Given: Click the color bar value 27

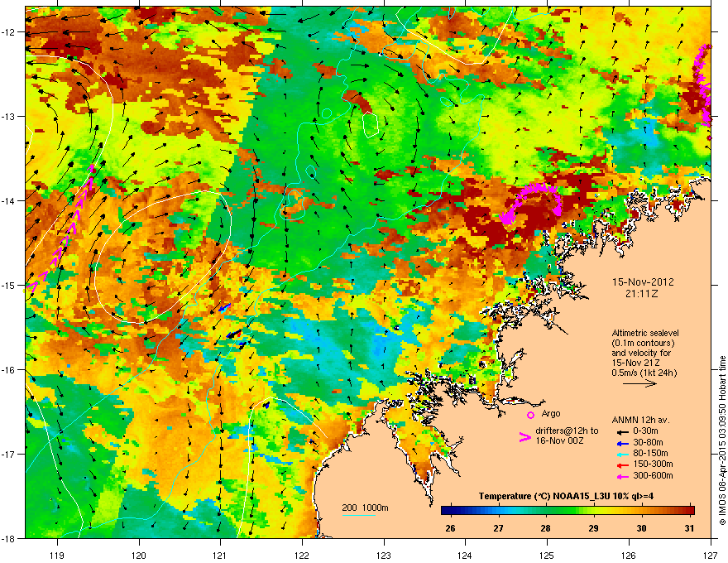Looking at the screenshot, I should 498,528.
